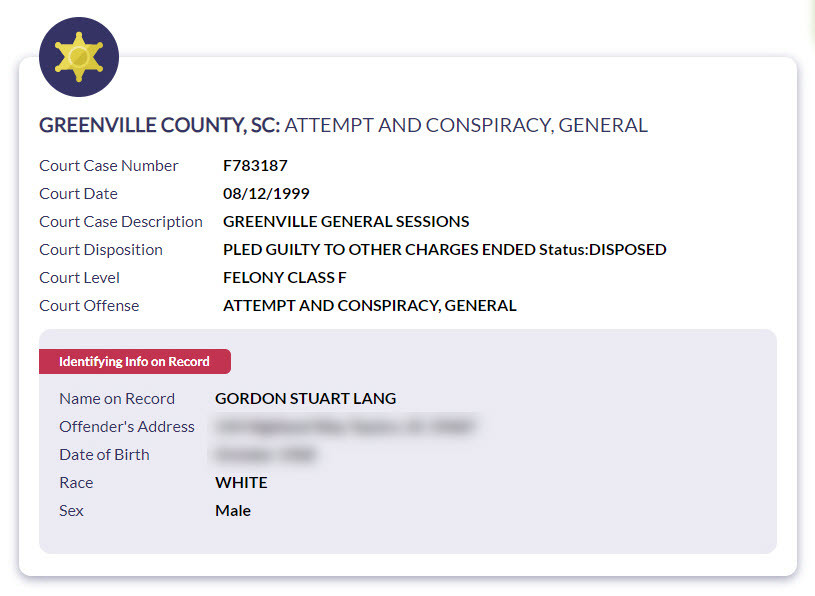
Task: Click the blurred date of birth value
Action: click(265, 455)
